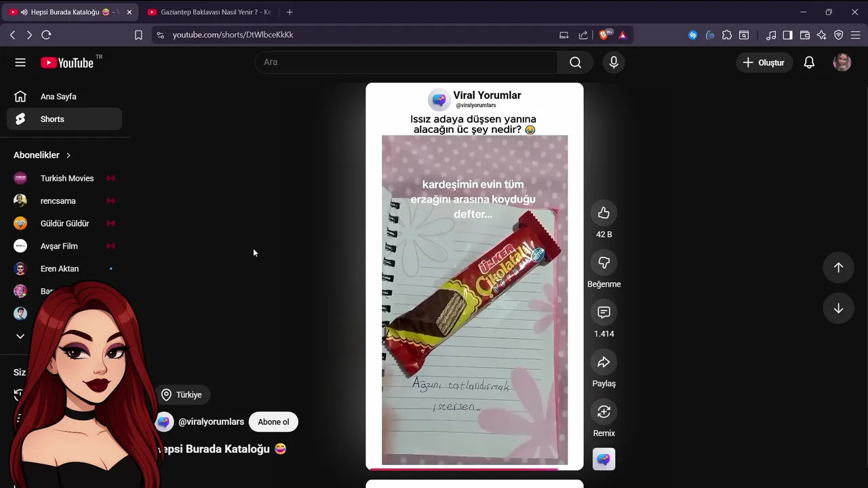Open the Brave VPN shield icon
The width and height of the screenshot is (868, 488).
pyautogui.click(x=839, y=35)
